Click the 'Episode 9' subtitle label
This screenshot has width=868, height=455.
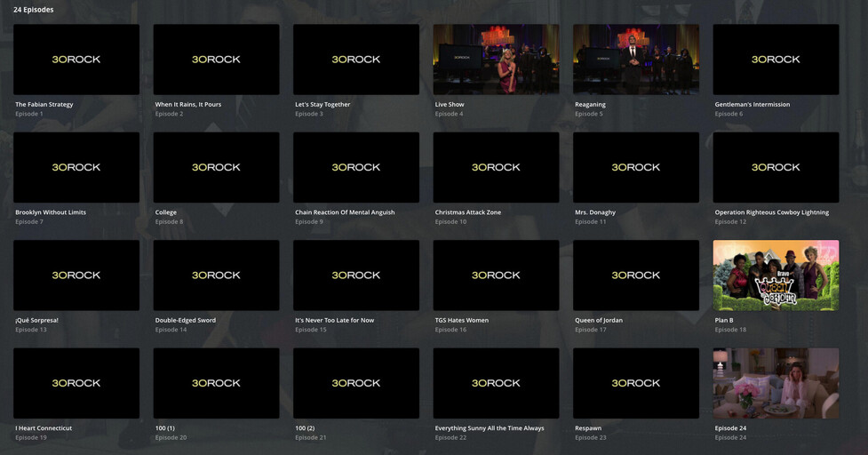(309, 222)
